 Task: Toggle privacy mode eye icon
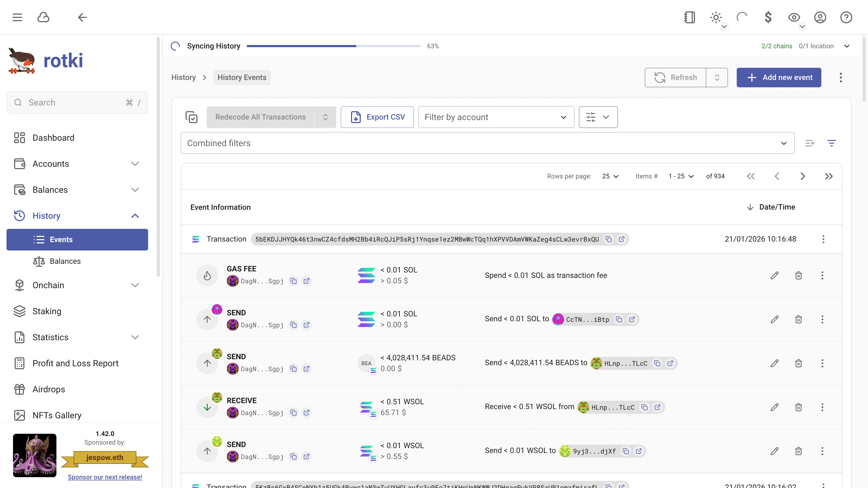(794, 17)
